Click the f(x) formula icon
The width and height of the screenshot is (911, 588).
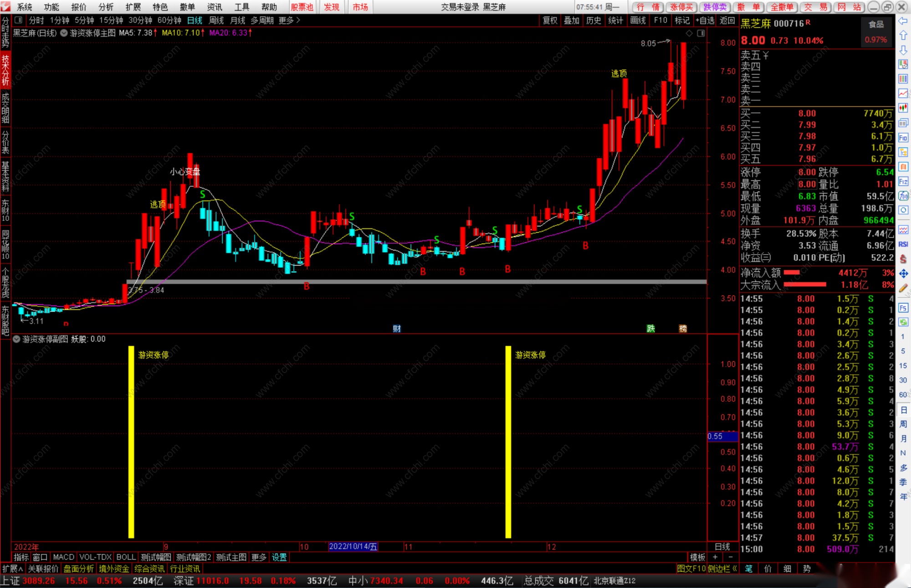point(903,196)
